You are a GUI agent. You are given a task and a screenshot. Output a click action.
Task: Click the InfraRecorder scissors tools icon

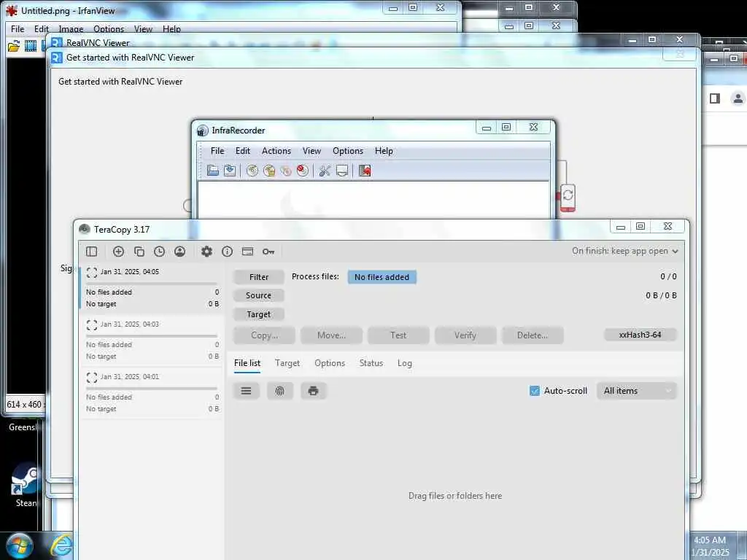[325, 171]
